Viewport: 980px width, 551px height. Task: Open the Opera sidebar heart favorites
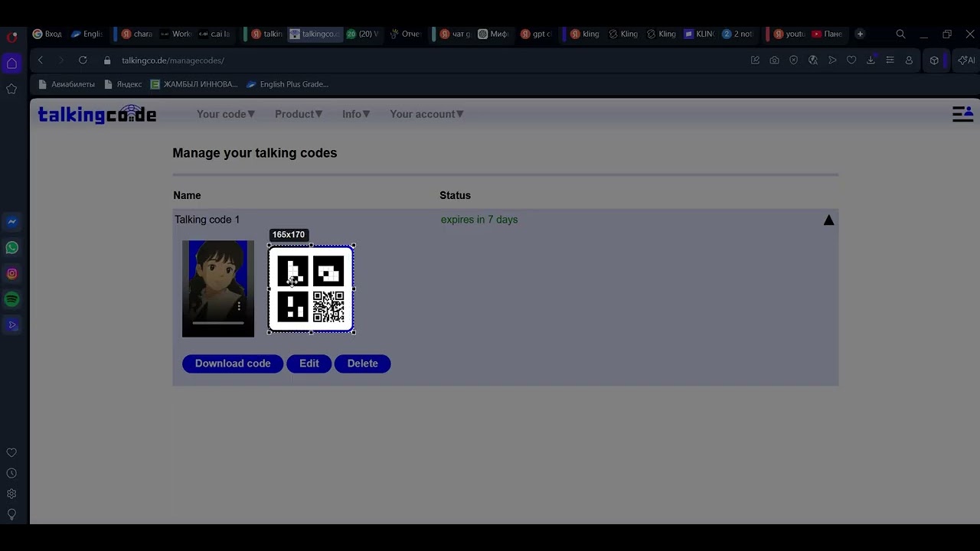pos(11,453)
